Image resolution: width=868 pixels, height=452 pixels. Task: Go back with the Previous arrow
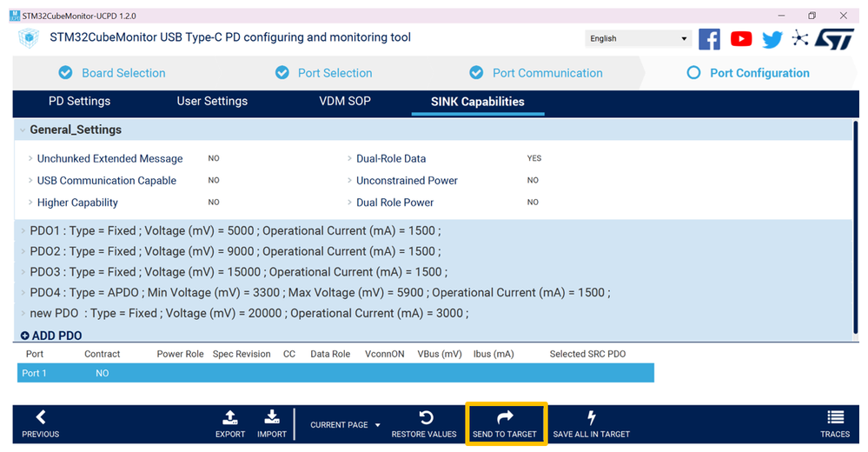[x=40, y=417]
